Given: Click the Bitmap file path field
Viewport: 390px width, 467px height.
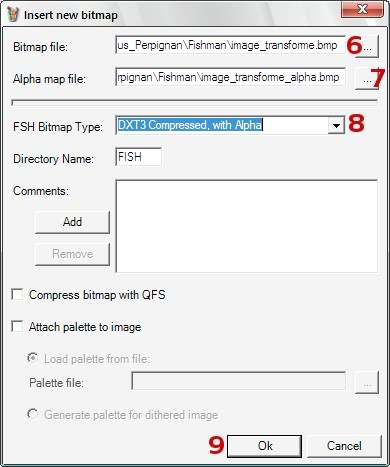Looking at the screenshot, I should point(230,45).
